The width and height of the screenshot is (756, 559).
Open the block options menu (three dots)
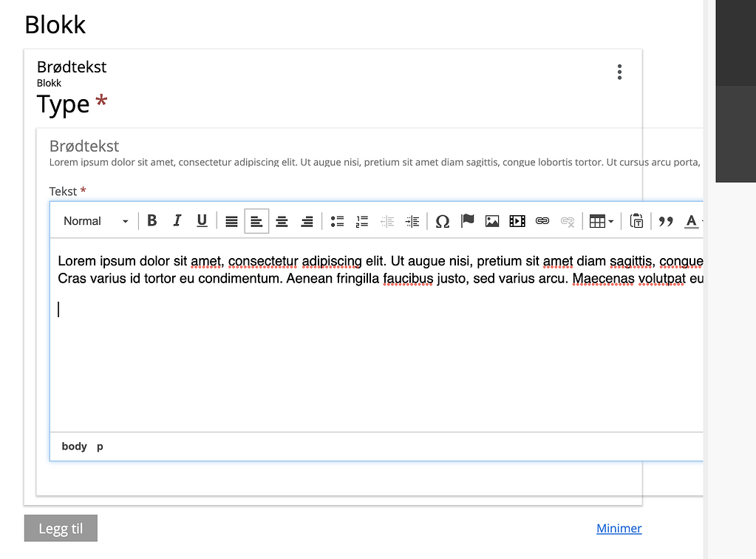(x=619, y=71)
